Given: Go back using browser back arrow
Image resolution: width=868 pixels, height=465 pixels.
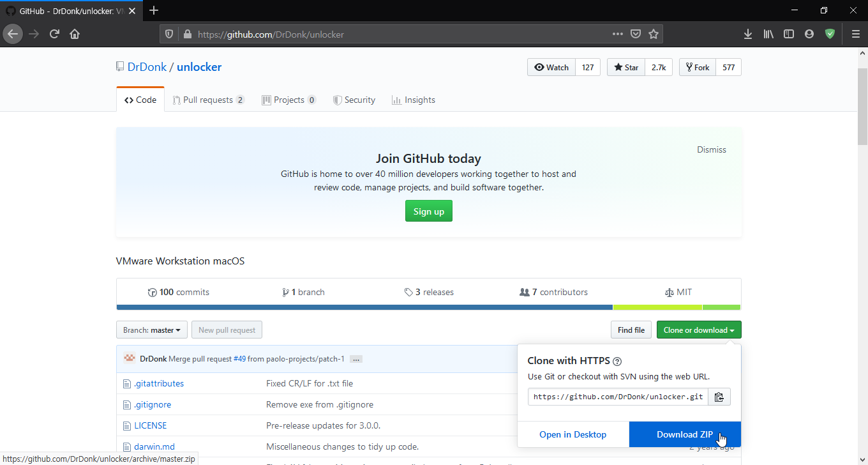Looking at the screenshot, I should click(13, 34).
